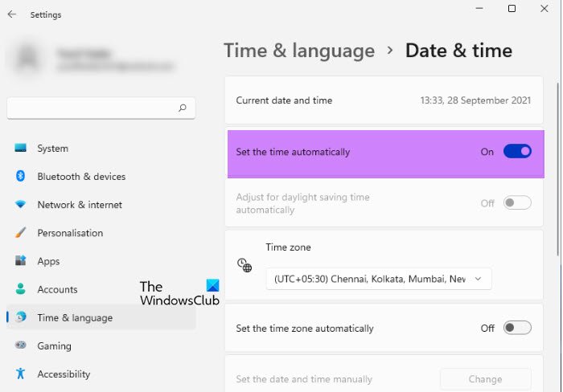Click the Accounts person icon
The height and width of the screenshot is (392, 563).
coord(20,289)
